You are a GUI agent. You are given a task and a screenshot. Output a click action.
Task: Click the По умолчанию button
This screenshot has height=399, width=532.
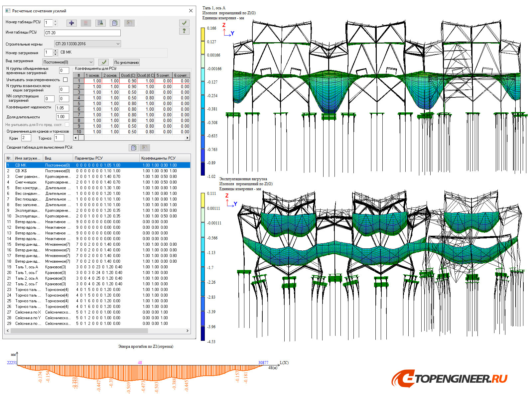127,63
